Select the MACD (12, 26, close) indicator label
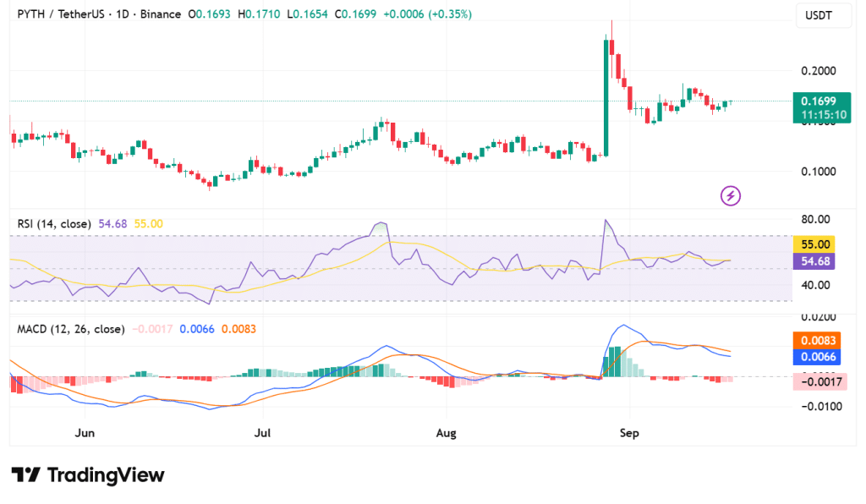The image size is (866, 504). (70, 329)
